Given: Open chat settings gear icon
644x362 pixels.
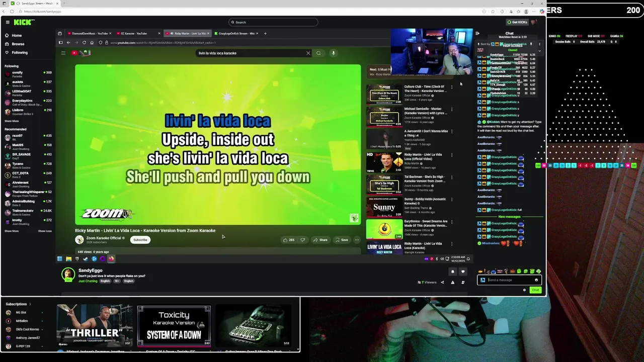Looking at the screenshot, I should pyautogui.click(x=524, y=290).
